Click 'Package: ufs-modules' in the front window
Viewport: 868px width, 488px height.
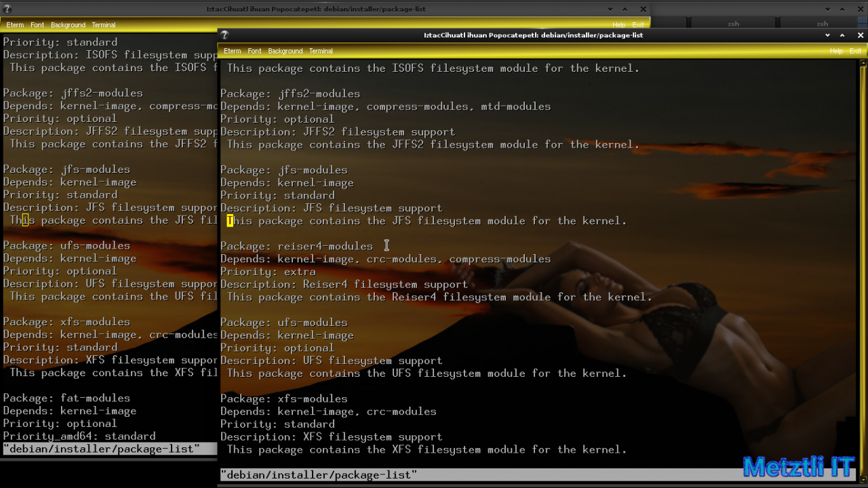283,323
